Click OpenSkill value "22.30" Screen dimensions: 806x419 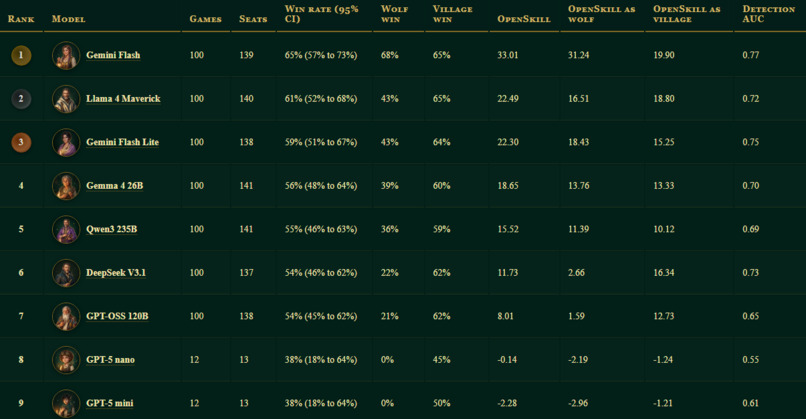[508, 142]
